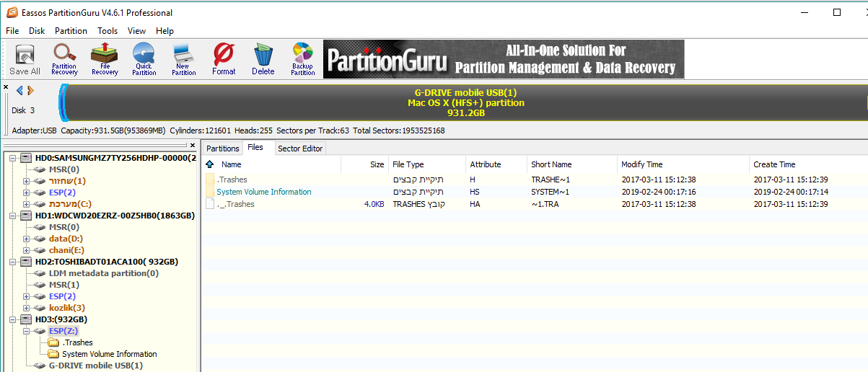Sort by the Modify Time column header
Screen dimensions: 868x372
pos(683,164)
